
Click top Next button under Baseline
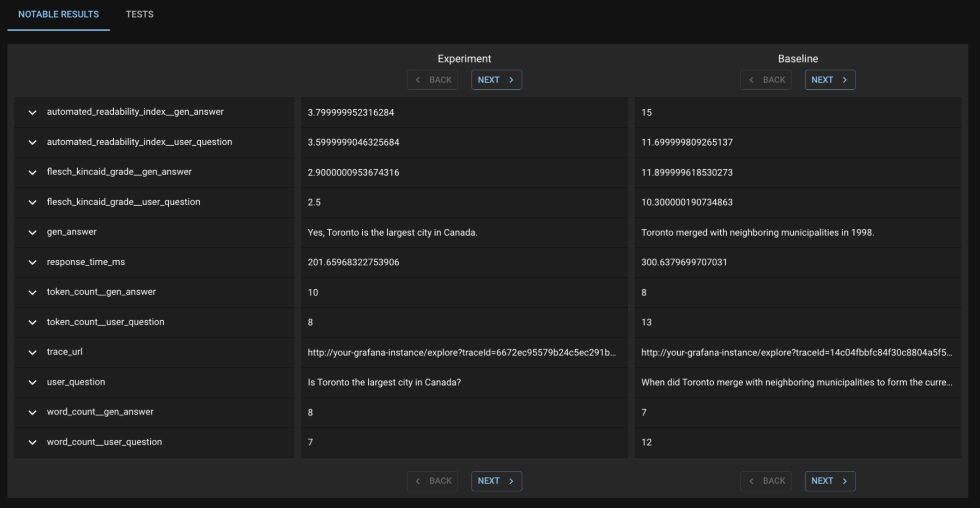pyautogui.click(x=830, y=80)
